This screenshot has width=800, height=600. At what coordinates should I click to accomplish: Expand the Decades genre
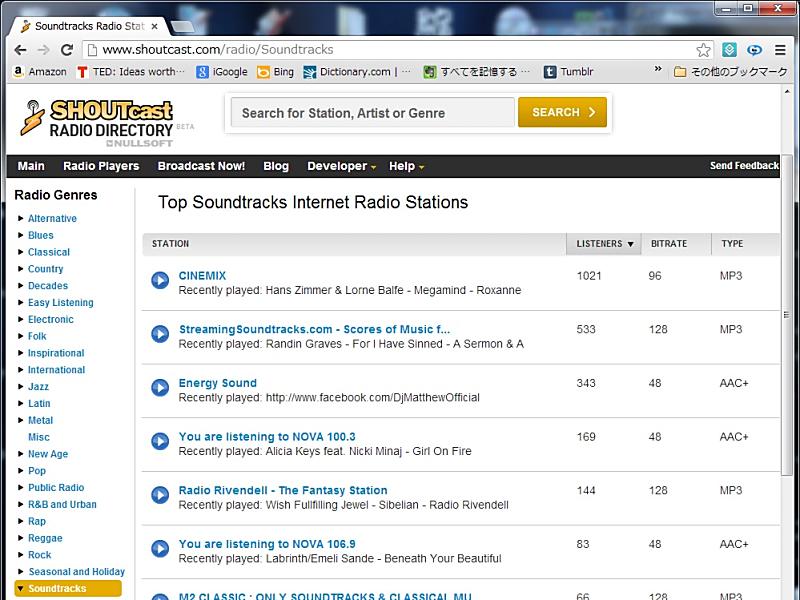[x=20, y=286]
